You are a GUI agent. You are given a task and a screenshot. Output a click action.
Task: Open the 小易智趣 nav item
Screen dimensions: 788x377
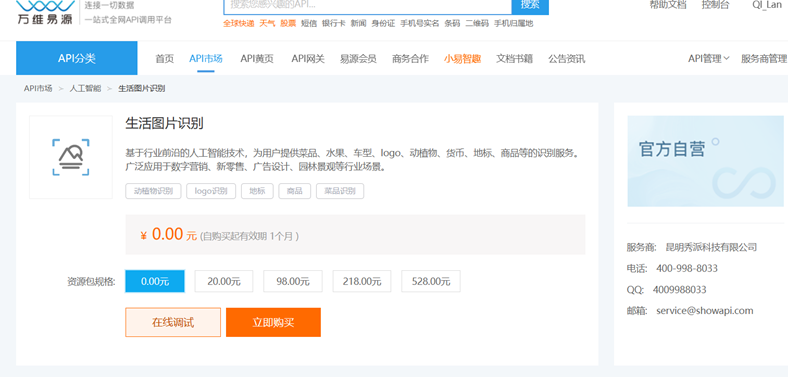tap(462, 59)
